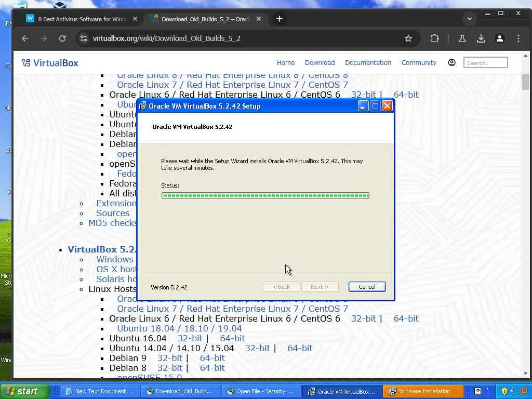The image size is (532, 399).
Task: Go back using browser back arrow
Action: 25,38
